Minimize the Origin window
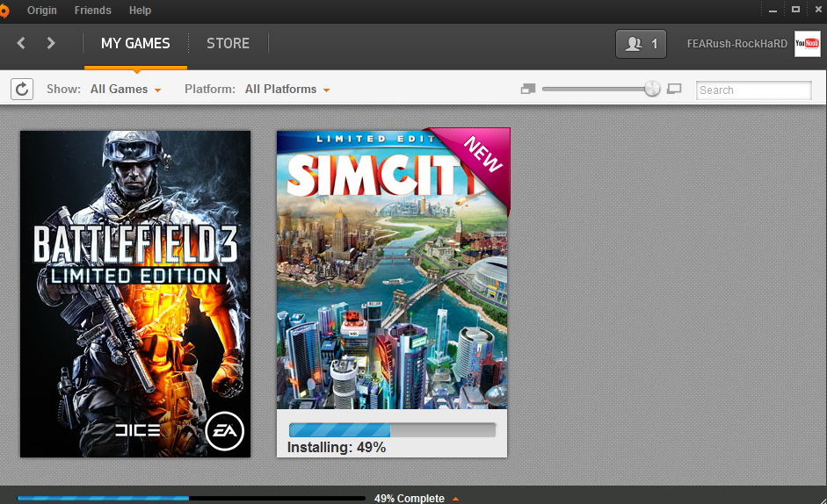 pyautogui.click(x=773, y=10)
